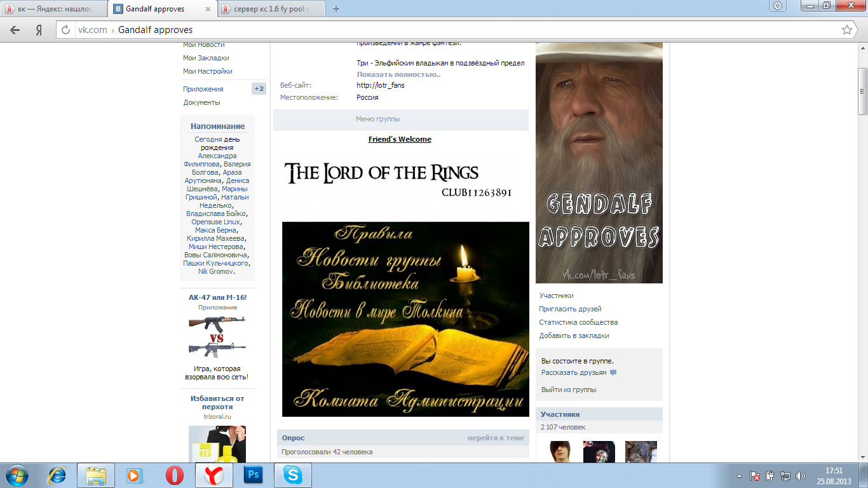Open Участники link under avatar
The height and width of the screenshot is (488, 868).
(x=557, y=295)
